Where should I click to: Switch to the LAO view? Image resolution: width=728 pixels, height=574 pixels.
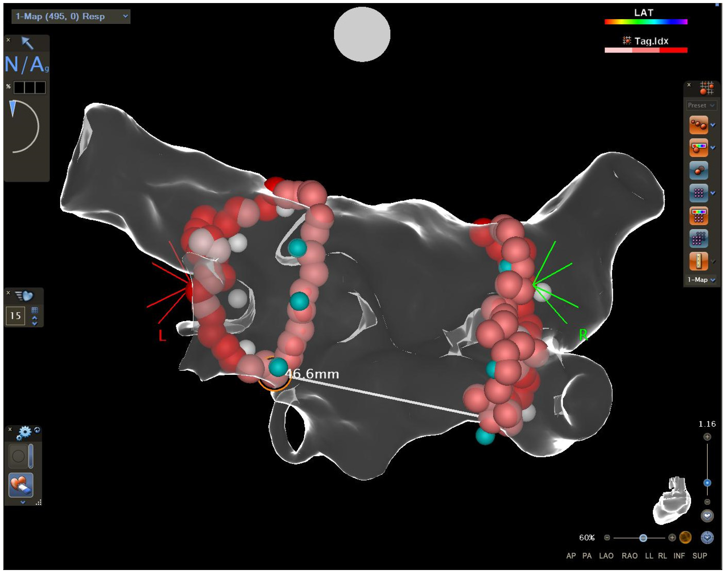[606, 556]
